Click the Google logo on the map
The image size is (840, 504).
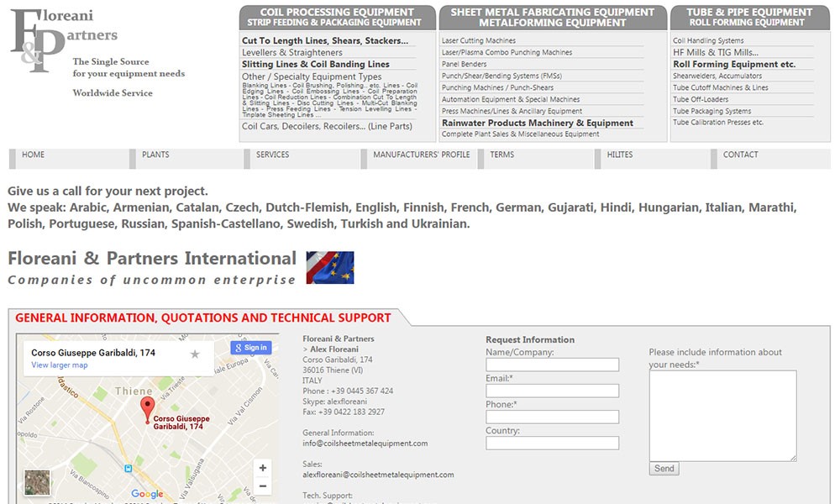click(147, 493)
